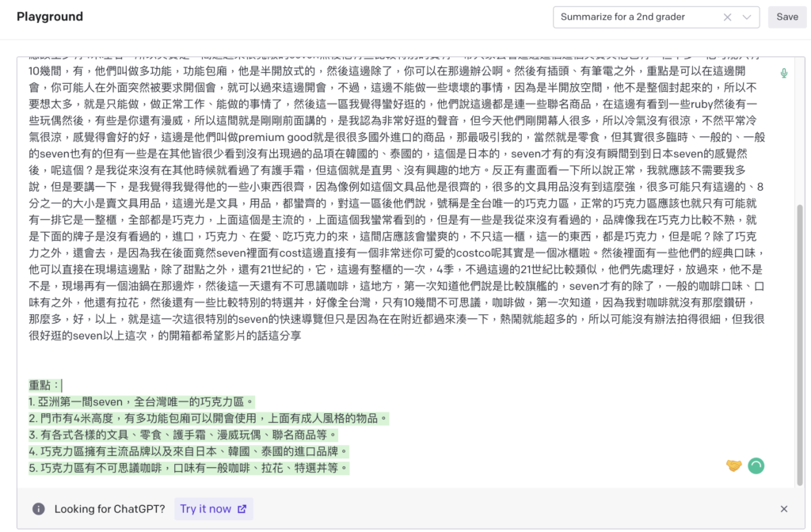Click the green circular Grammarly icon
The width and height of the screenshot is (811, 532).
tap(756, 466)
